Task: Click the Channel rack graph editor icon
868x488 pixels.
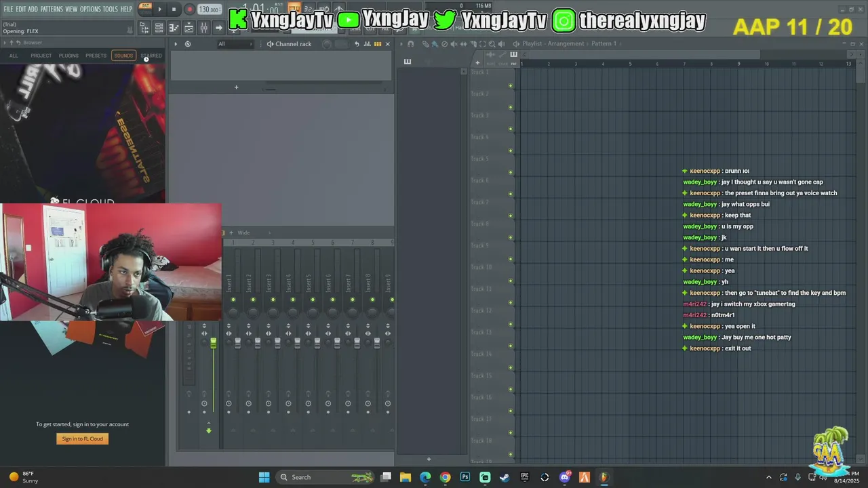Action: tap(368, 44)
